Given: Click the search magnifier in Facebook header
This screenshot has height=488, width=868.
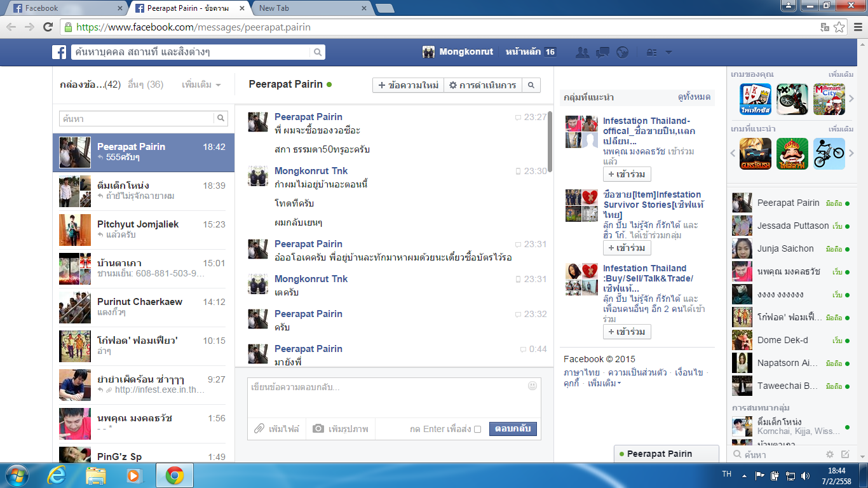Looking at the screenshot, I should [x=318, y=52].
